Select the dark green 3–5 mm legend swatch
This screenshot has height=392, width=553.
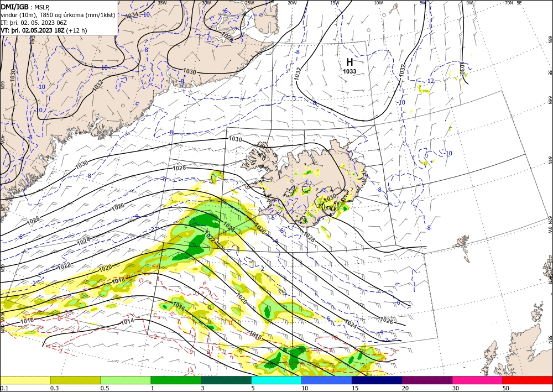coord(226,380)
